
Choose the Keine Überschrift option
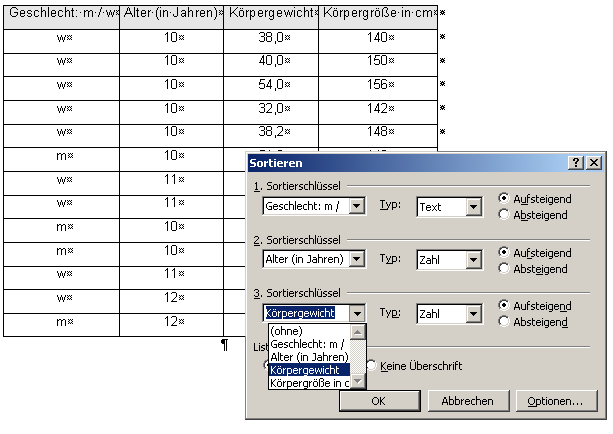[373, 366]
